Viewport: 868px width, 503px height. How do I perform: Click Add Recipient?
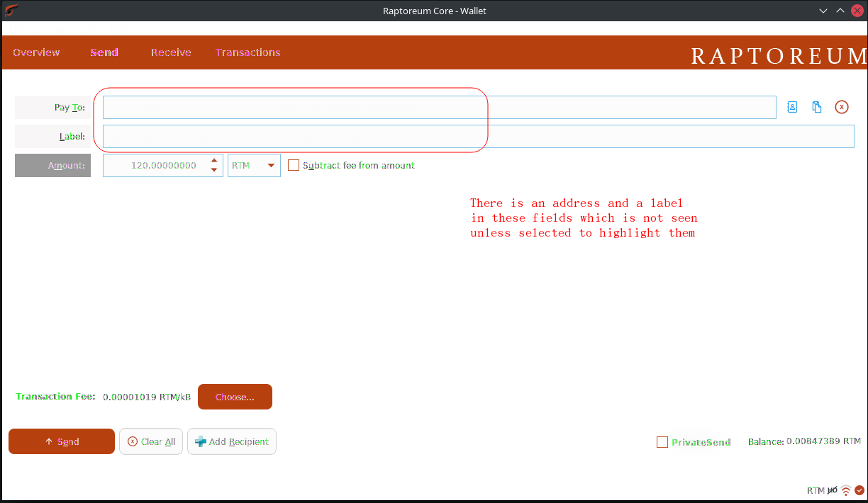[231, 441]
